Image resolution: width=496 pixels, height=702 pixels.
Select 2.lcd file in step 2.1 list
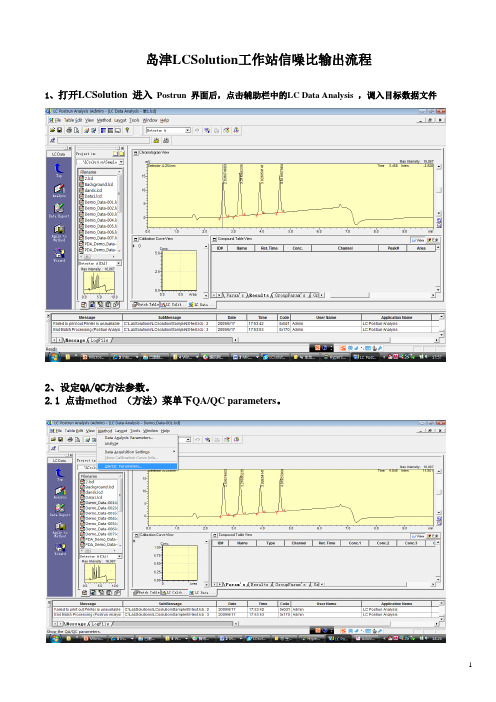[88, 481]
